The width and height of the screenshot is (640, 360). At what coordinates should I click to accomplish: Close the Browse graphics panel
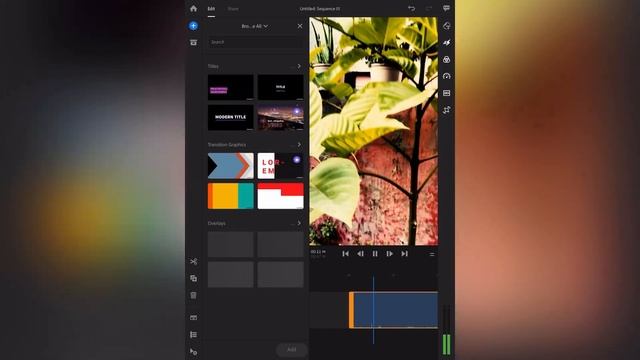[300, 26]
